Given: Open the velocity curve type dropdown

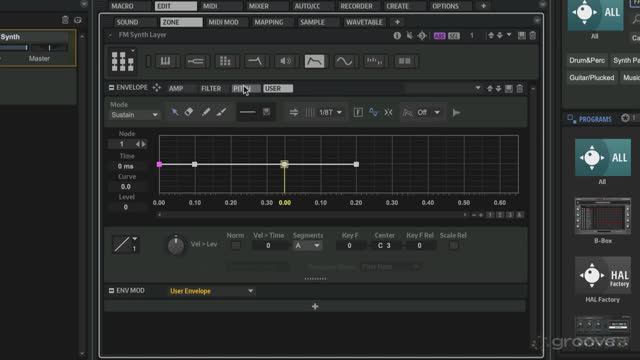Looking at the screenshot, I should pos(135,239).
